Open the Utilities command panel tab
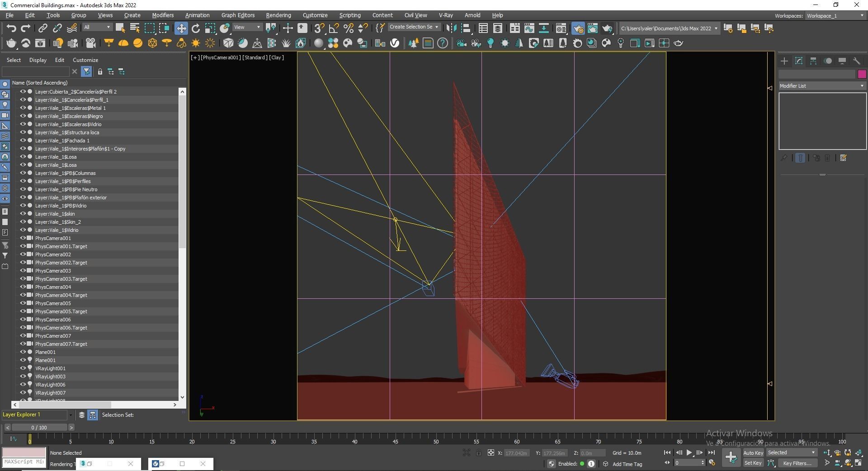The height and width of the screenshot is (471, 868). coord(857,61)
